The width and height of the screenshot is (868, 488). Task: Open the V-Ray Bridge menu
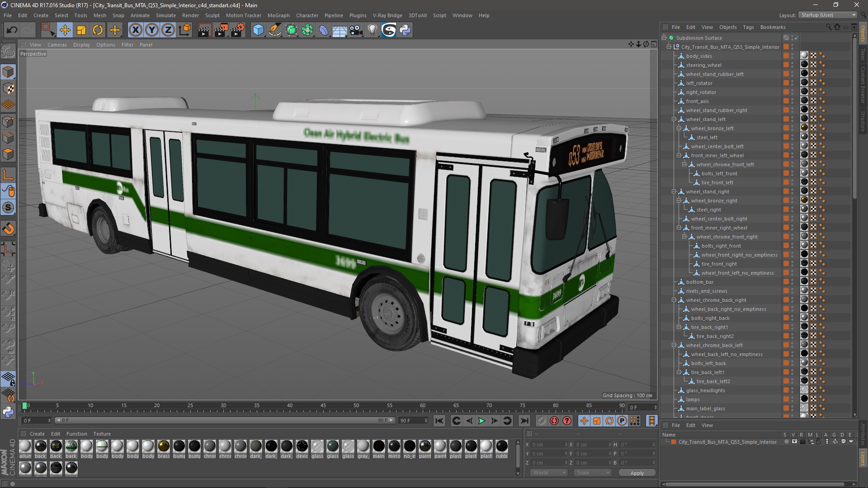(387, 15)
